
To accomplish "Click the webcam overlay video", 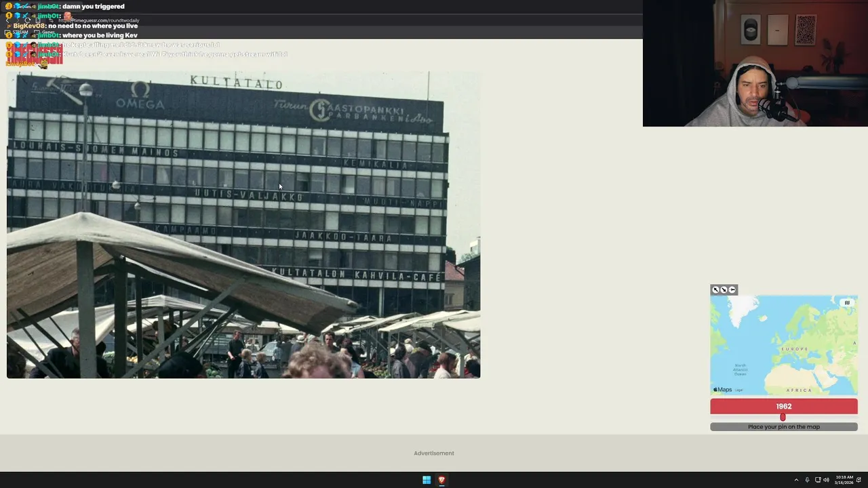I will 755,63.
